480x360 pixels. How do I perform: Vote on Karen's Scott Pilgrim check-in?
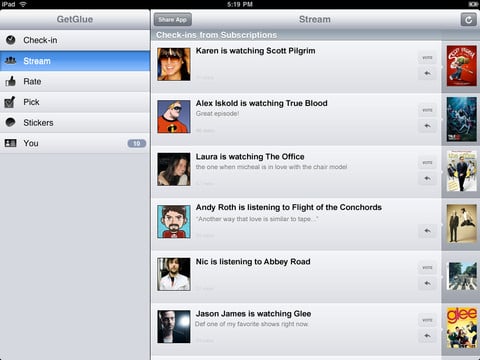tap(427, 58)
